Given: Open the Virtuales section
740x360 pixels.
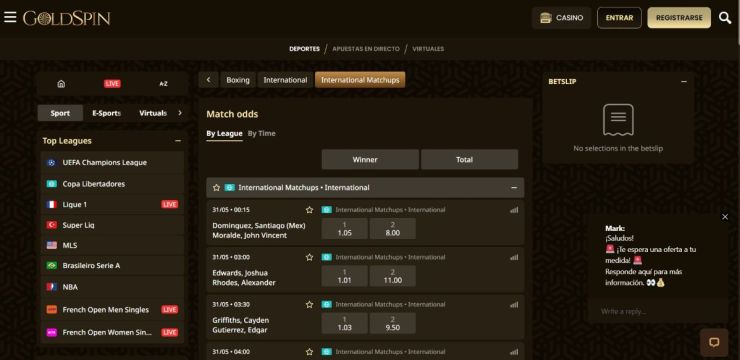Looking at the screenshot, I should coord(428,49).
